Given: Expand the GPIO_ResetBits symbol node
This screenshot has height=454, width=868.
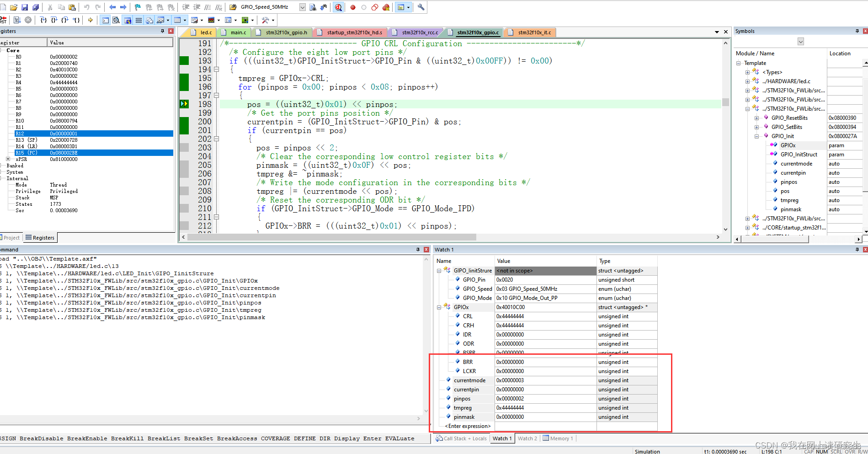Looking at the screenshot, I should pyautogui.click(x=757, y=118).
